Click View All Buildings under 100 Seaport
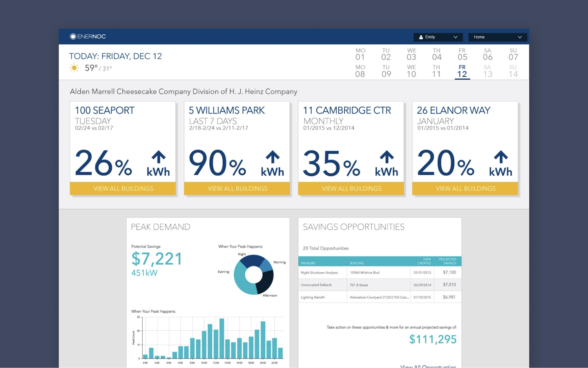Image resolution: width=588 pixels, height=368 pixels. 123,188
